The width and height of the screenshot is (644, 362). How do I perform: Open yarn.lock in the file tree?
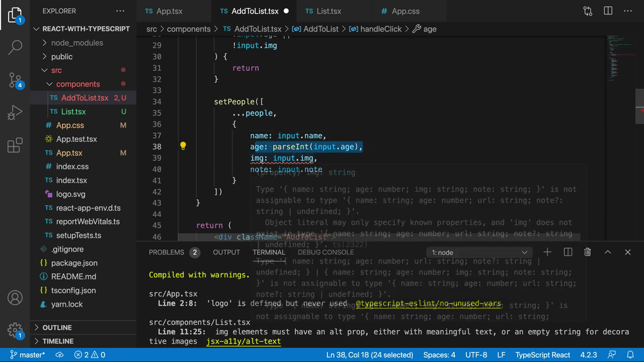[83, 304]
